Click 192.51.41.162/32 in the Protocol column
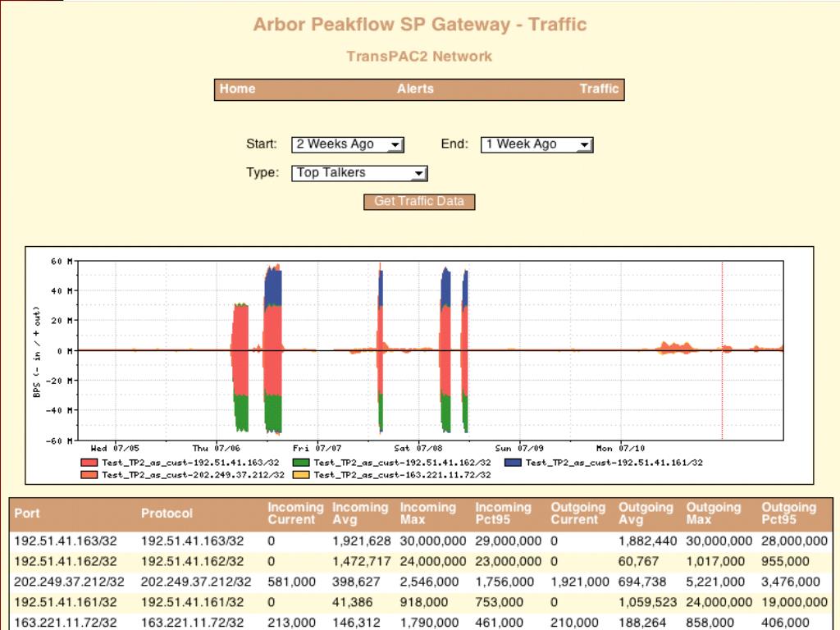The image size is (840, 630). pos(192,561)
